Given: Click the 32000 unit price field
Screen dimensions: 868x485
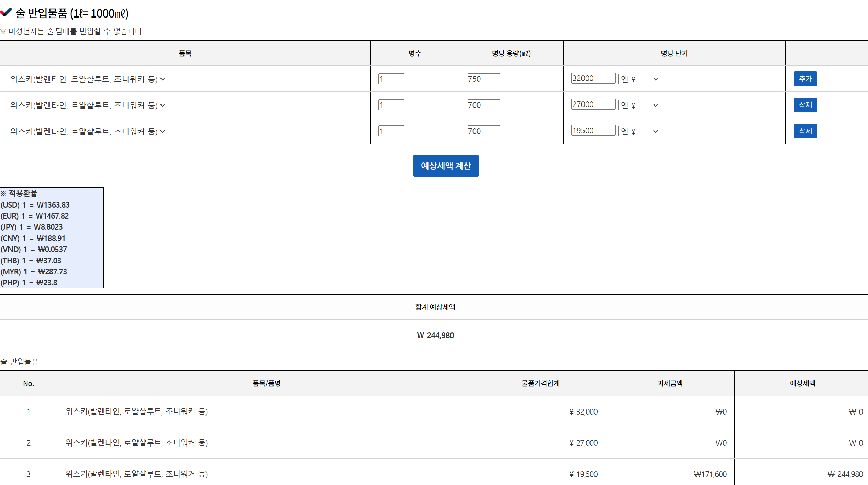Looking at the screenshot, I should coord(593,78).
